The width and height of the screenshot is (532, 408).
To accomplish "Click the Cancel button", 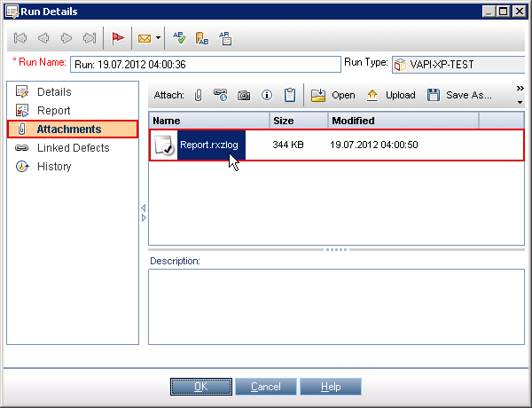I will pos(266,387).
